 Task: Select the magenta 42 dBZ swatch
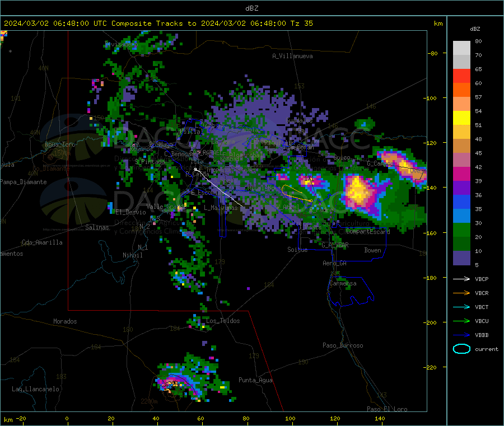click(x=461, y=174)
